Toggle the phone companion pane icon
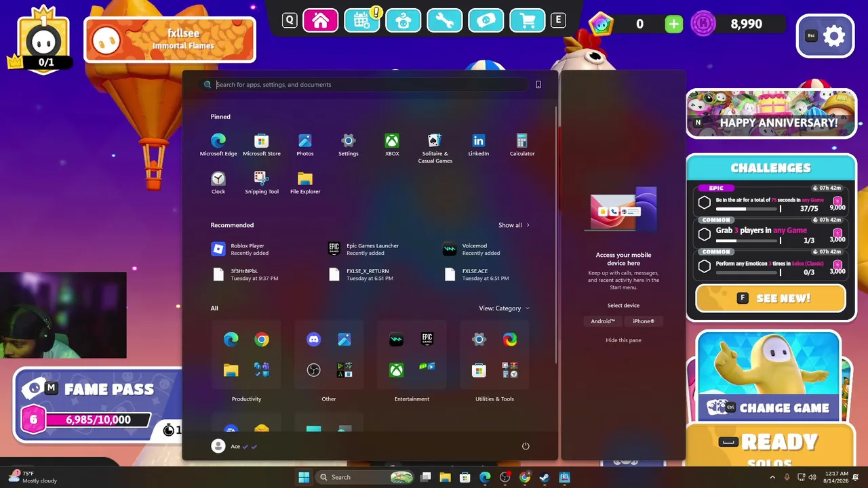 (538, 85)
